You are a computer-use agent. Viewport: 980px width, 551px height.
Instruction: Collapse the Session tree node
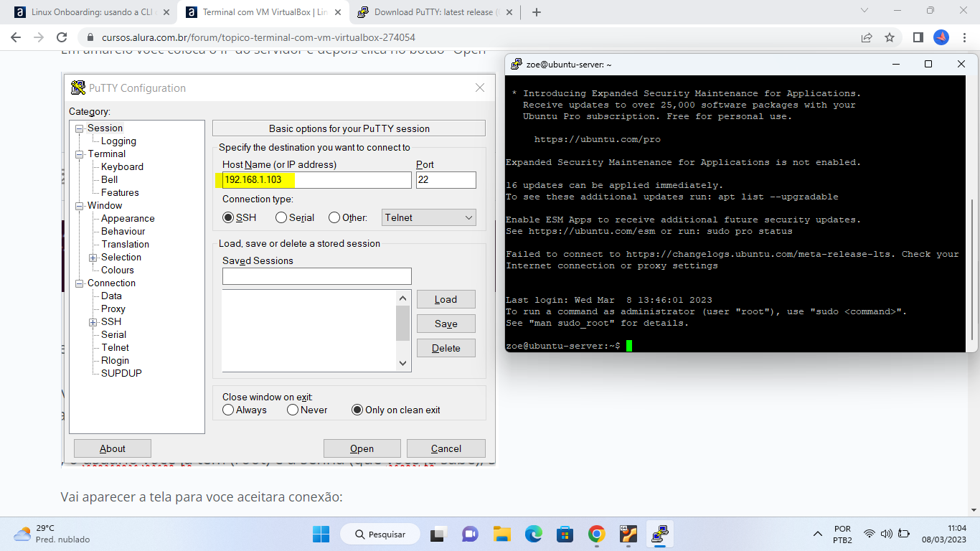[80, 128]
